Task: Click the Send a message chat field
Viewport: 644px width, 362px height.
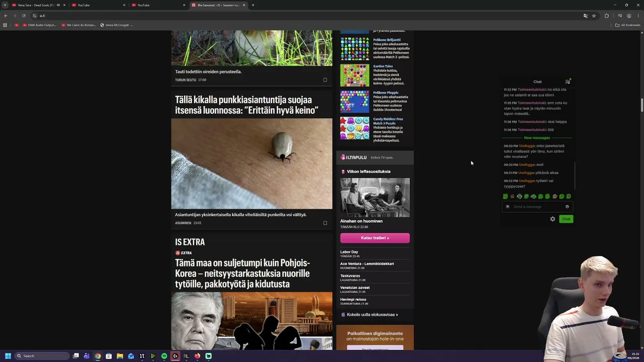Action: coord(537,207)
